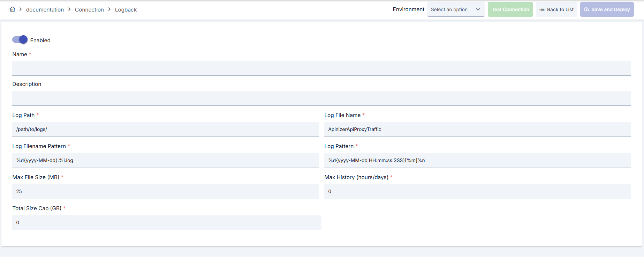Click the Save and Deploy button
The width and height of the screenshot is (644, 257).
(x=607, y=9)
